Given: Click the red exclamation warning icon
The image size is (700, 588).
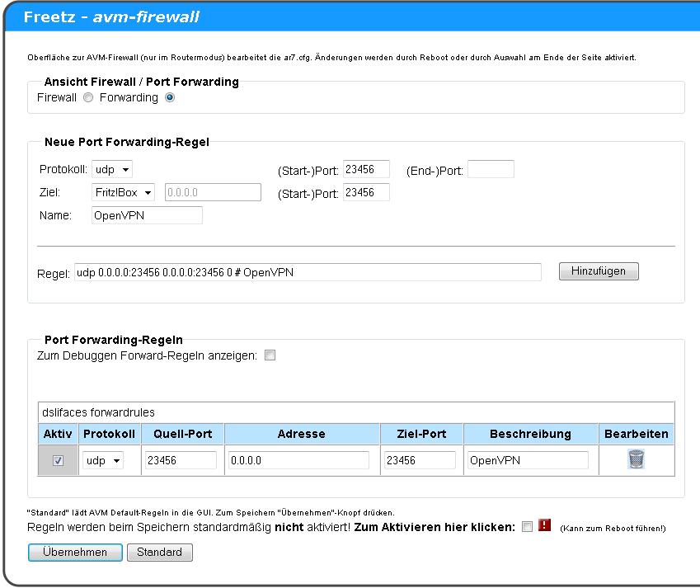Looking at the screenshot, I should pos(544,526).
